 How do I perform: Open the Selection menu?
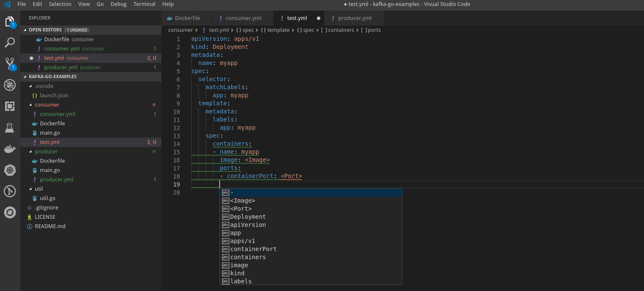[60, 4]
